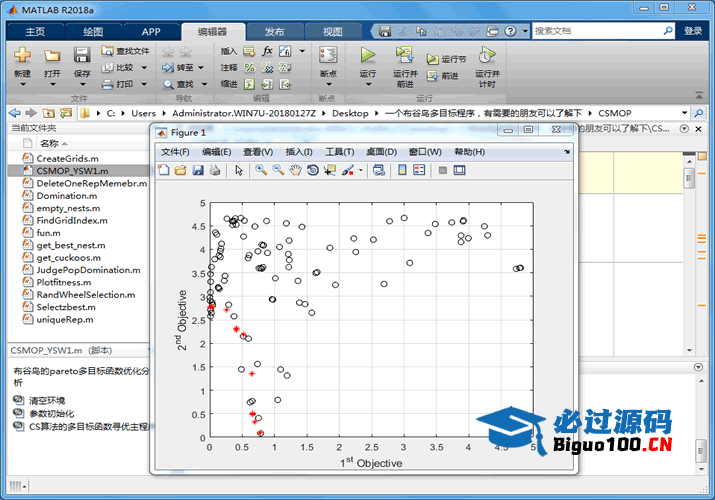Viewport: 715px width, 500px height.
Task: Click the Print Figure icon
Action: (215, 171)
